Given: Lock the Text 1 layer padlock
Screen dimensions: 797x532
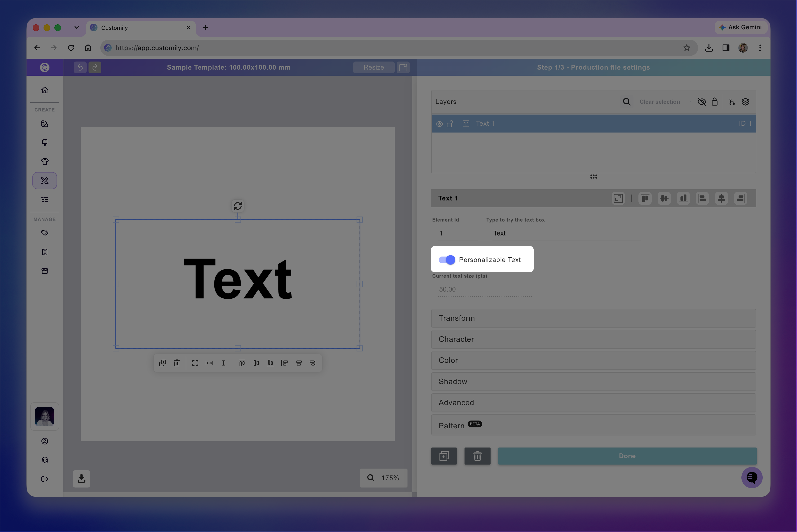Looking at the screenshot, I should tap(450, 124).
